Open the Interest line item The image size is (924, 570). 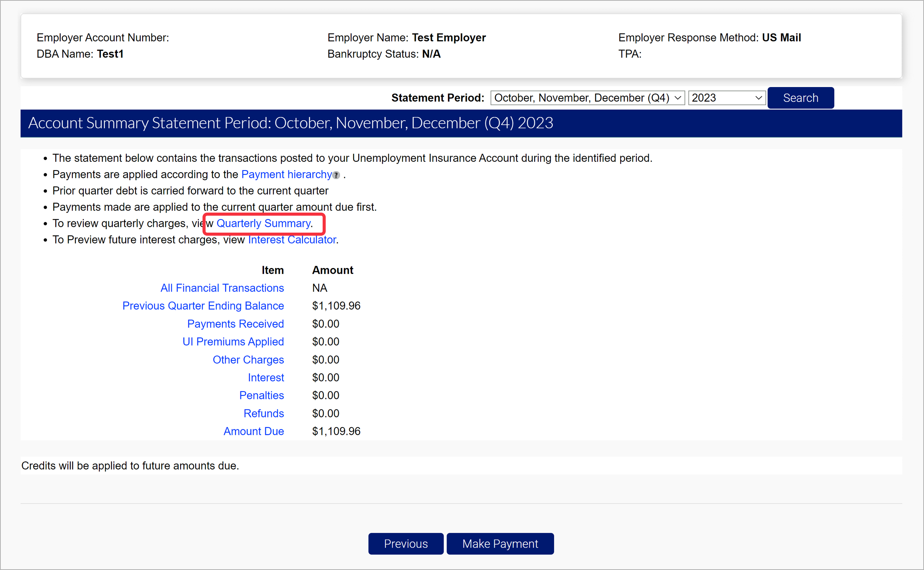click(266, 377)
